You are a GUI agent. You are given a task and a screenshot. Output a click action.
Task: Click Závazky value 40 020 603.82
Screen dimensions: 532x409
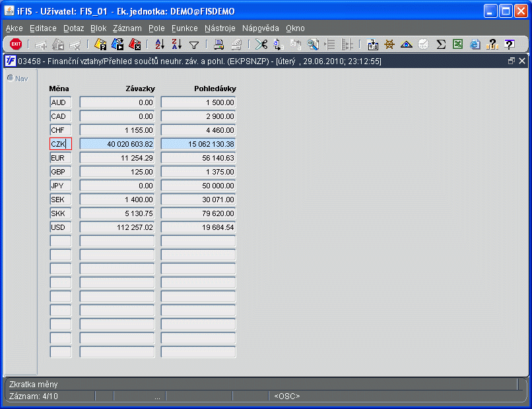click(x=117, y=144)
